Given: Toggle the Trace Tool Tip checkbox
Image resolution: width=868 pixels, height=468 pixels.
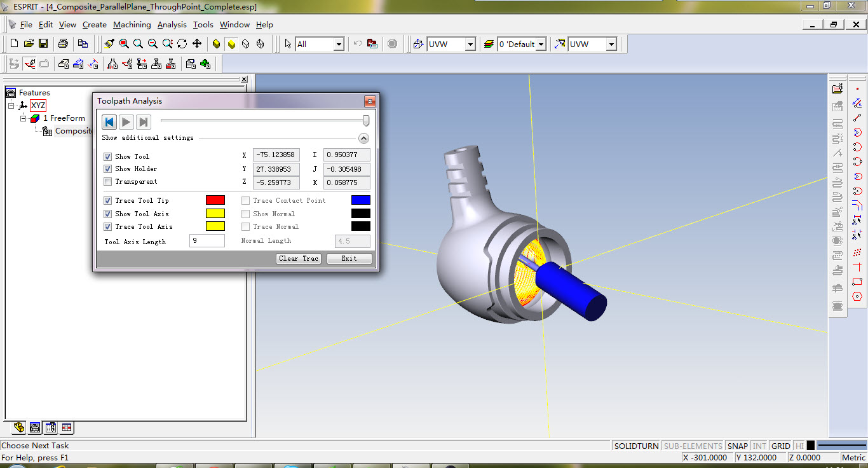Looking at the screenshot, I should coord(107,201).
